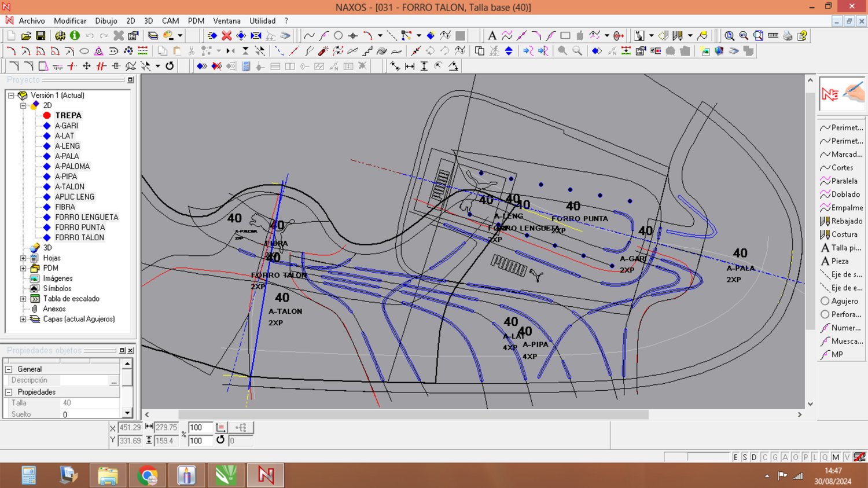Collapse the Versión 1 (Actual) tree node
Image resolution: width=868 pixels, height=488 pixels.
point(11,96)
